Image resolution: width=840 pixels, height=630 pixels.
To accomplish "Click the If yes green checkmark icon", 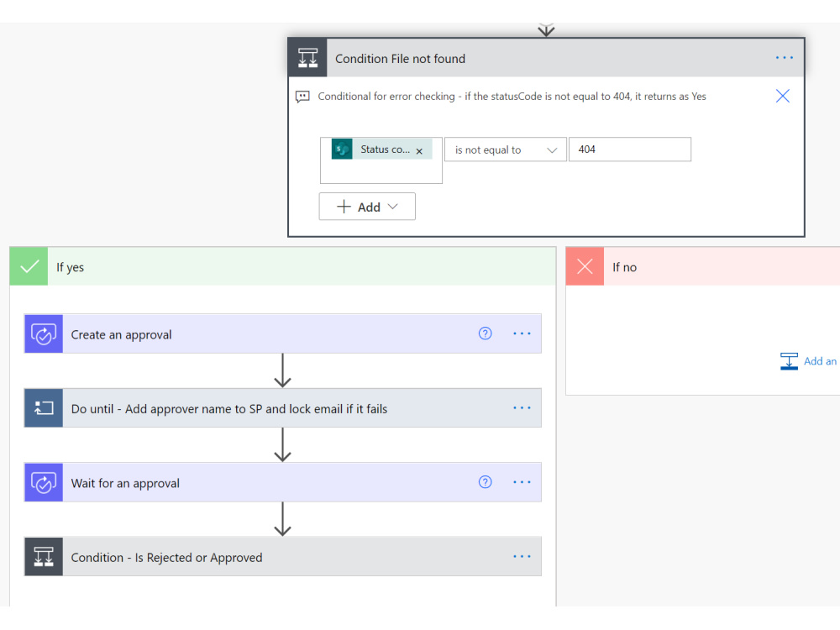I will [x=29, y=266].
